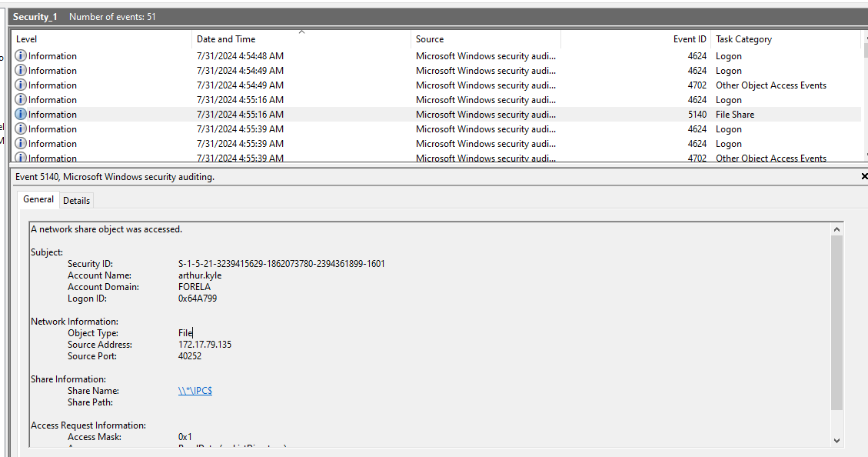This screenshot has height=457, width=868.
Task: Click the Task Category column header
Action: click(x=785, y=39)
